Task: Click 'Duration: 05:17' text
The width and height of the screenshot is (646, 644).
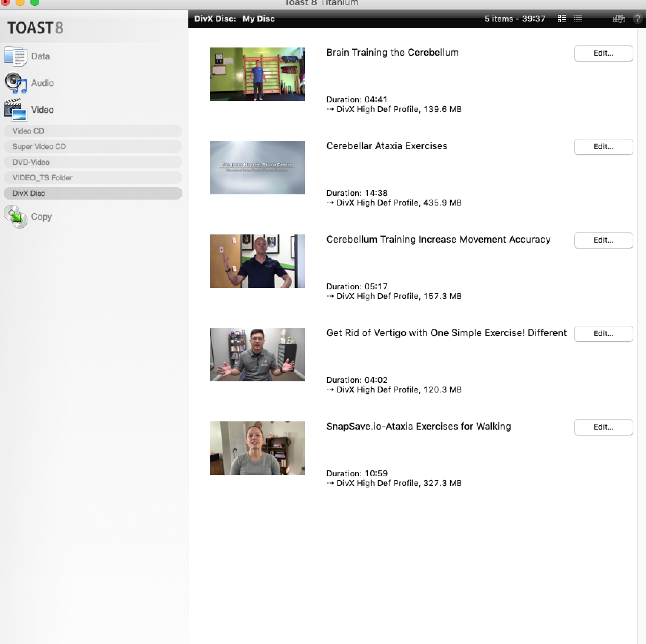Action: [x=357, y=286]
